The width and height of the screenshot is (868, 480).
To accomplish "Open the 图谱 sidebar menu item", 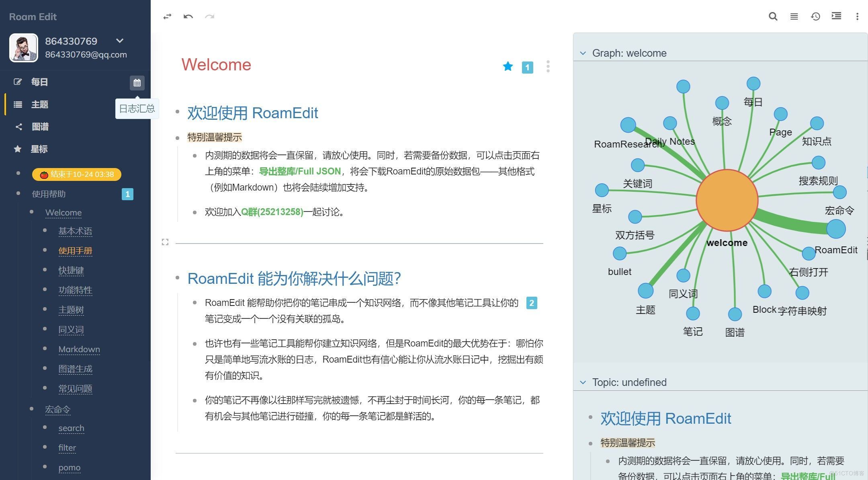I will pos(40,127).
